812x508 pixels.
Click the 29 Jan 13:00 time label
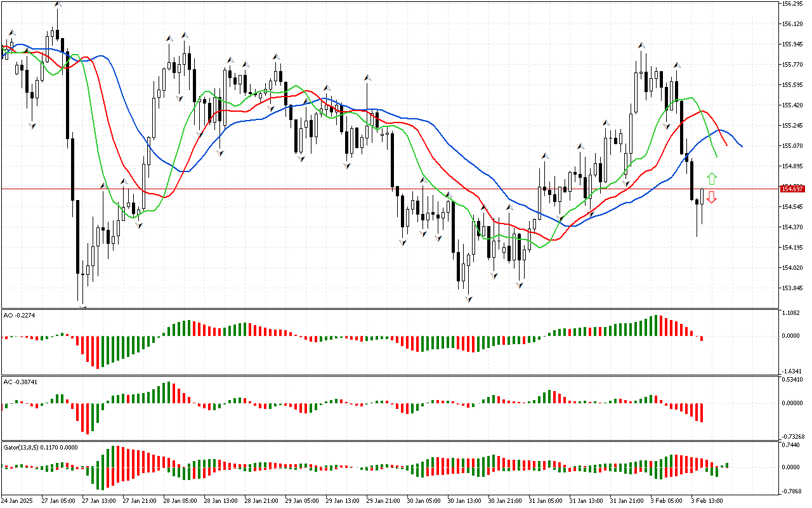pyautogui.click(x=343, y=501)
